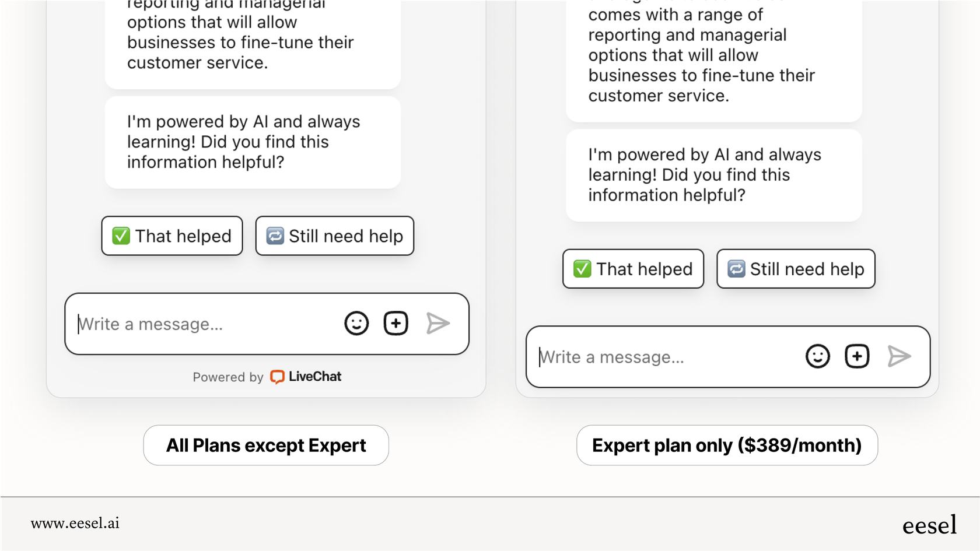Visit the www.eesel.ai link

(x=76, y=524)
